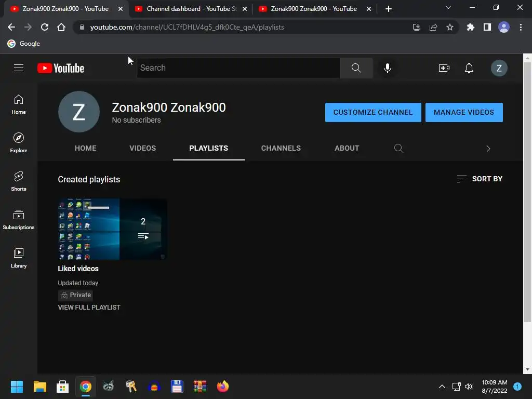This screenshot has width=532, height=399.
Task: Open Shorts in the sidebar
Action: click(x=19, y=181)
